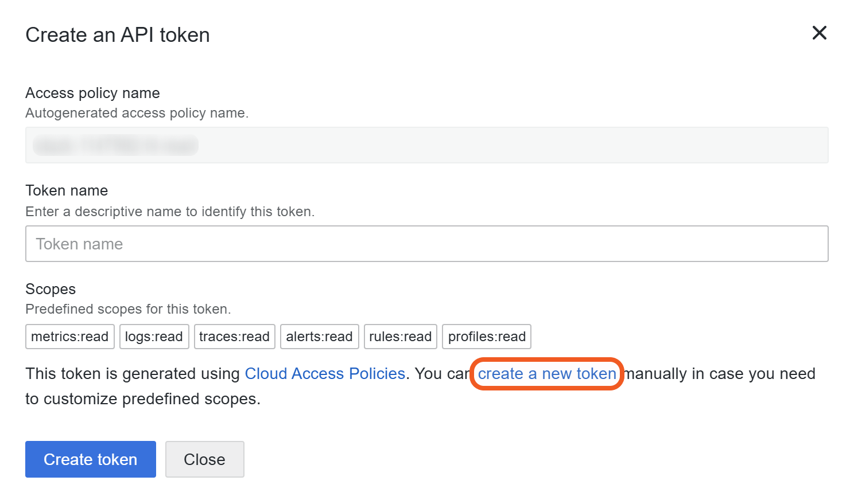The width and height of the screenshot is (854, 504).
Task: Click the autogenerated access policy name field
Action: click(426, 145)
